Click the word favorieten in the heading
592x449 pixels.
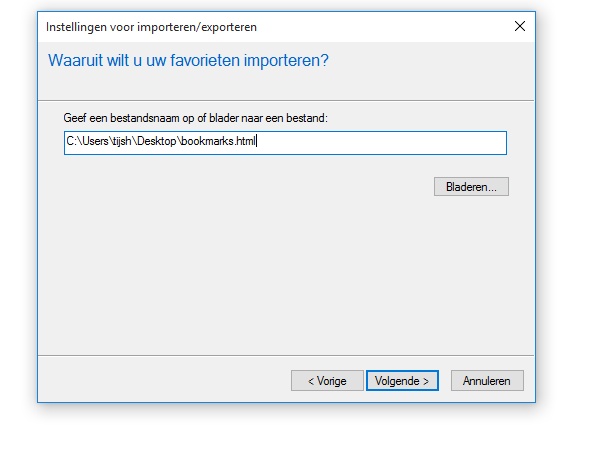[x=205, y=60]
